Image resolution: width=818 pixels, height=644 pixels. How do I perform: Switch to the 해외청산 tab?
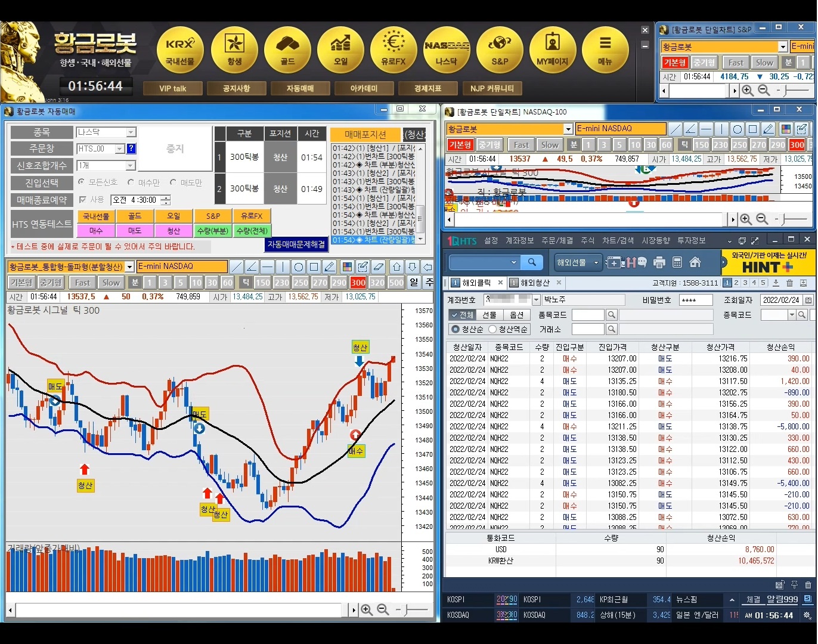click(535, 283)
